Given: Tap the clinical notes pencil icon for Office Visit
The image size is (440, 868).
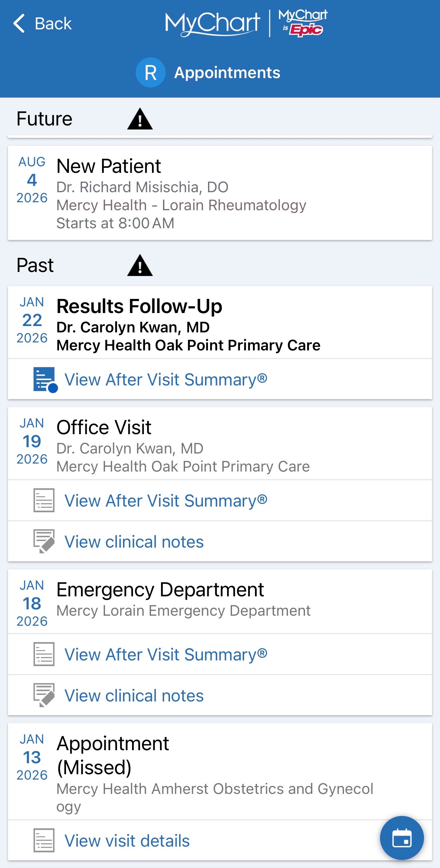Looking at the screenshot, I should pyautogui.click(x=44, y=541).
